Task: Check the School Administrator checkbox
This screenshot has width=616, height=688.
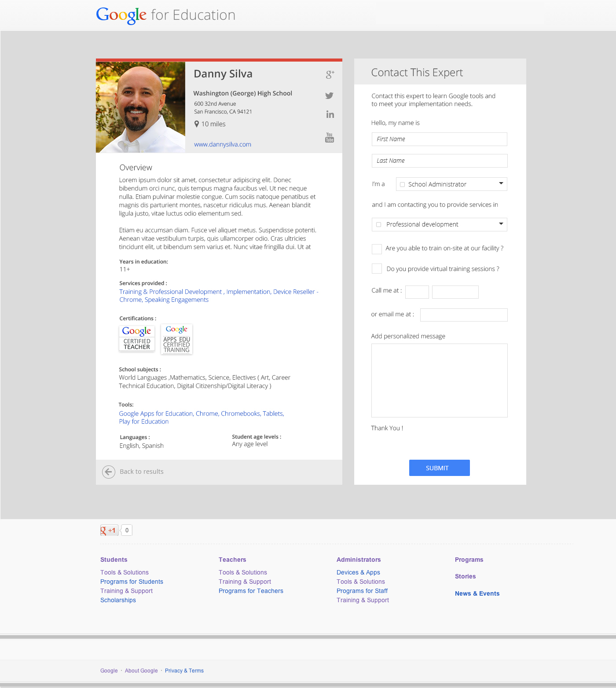Action: (402, 184)
